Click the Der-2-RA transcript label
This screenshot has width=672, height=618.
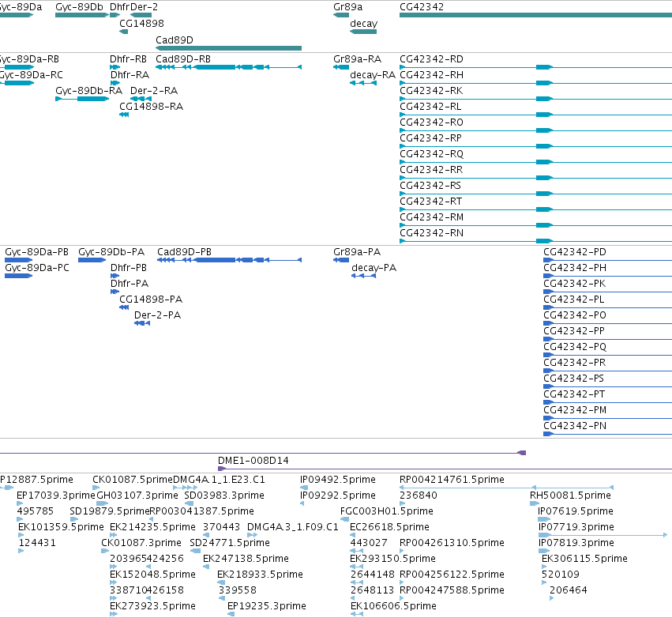coord(154,91)
